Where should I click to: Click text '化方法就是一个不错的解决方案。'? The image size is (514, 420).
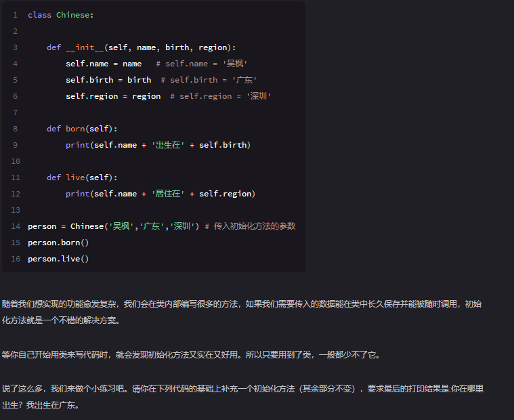click(x=62, y=320)
